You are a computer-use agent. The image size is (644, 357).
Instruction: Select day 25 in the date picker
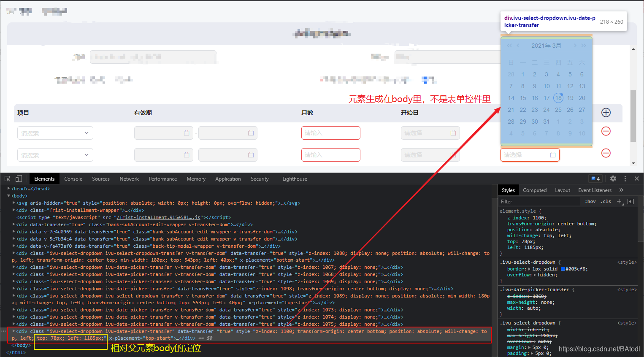(558, 110)
